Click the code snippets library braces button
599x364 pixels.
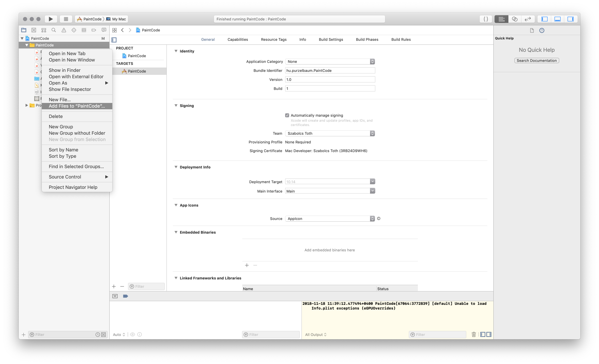(x=486, y=19)
